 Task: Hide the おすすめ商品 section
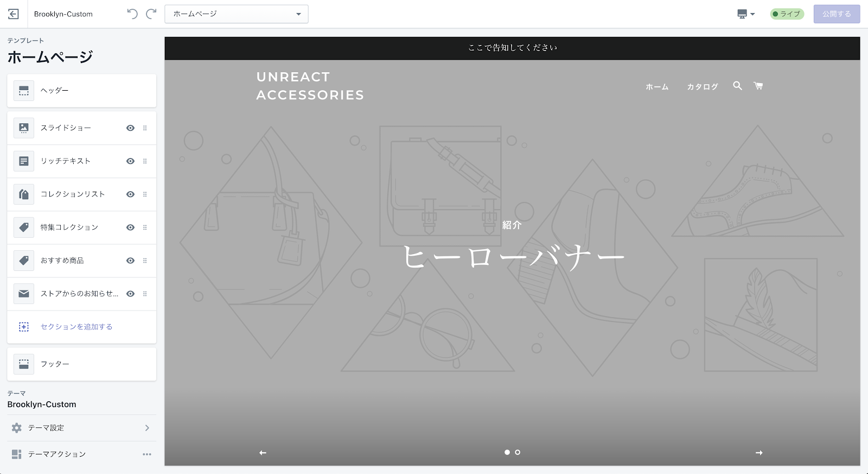(x=130, y=261)
